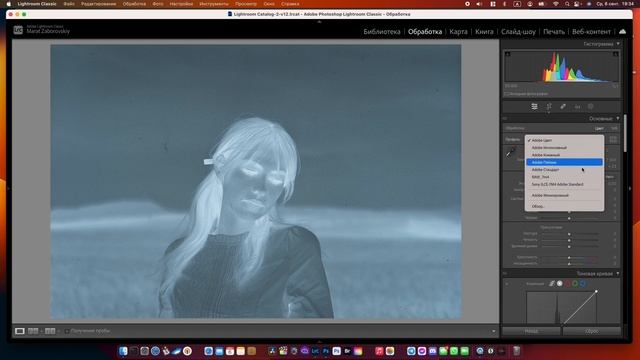The height and width of the screenshot is (360, 640).
Task: Select the highlighted Adobe Landscape profile
Action: point(564,162)
